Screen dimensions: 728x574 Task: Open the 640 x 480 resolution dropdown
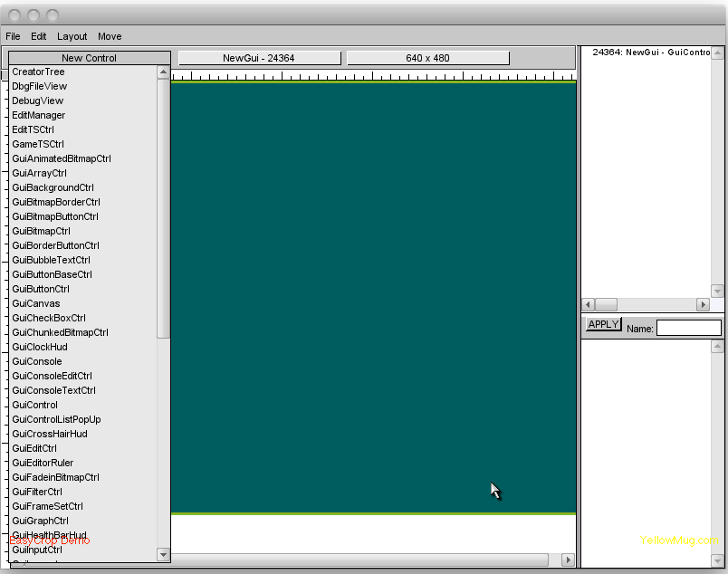[427, 58]
